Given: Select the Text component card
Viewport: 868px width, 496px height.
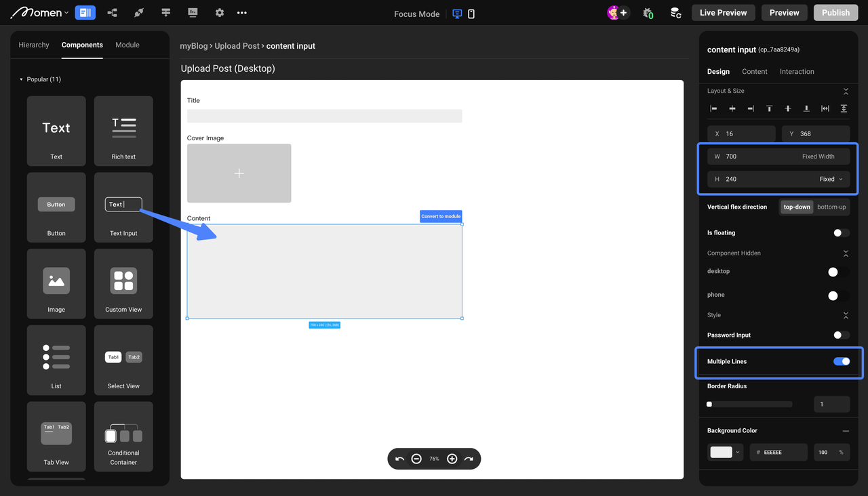Looking at the screenshot, I should (x=56, y=131).
